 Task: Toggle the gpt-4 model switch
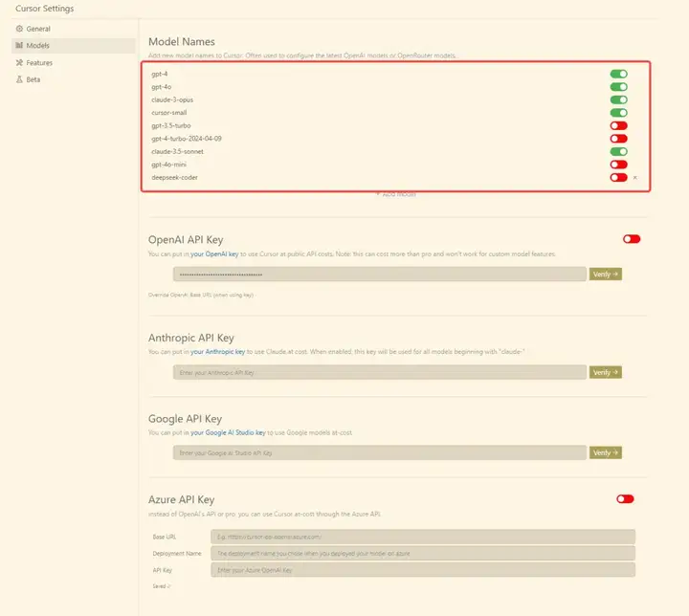[x=619, y=74]
